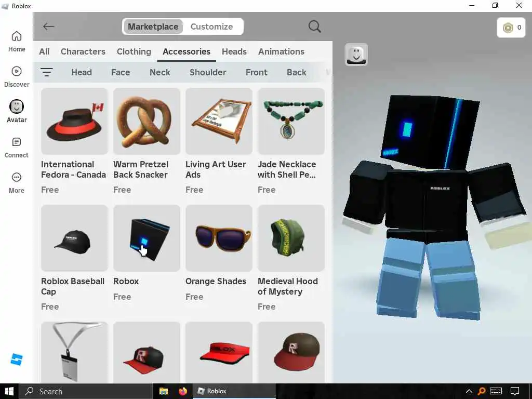This screenshot has height=399, width=532.
Task: Open the Connect sidebar icon
Action: (x=17, y=148)
